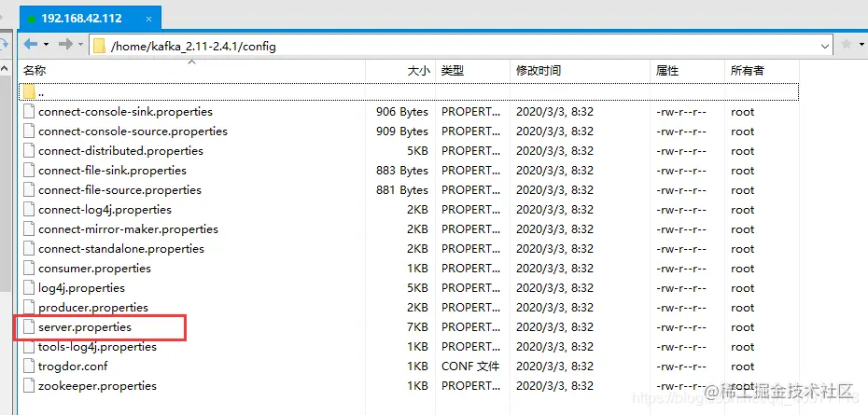Image resolution: width=868 pixels, height=415 pixels.
Task: Click the file name consumer.properties
Action: tap(94, 269)
